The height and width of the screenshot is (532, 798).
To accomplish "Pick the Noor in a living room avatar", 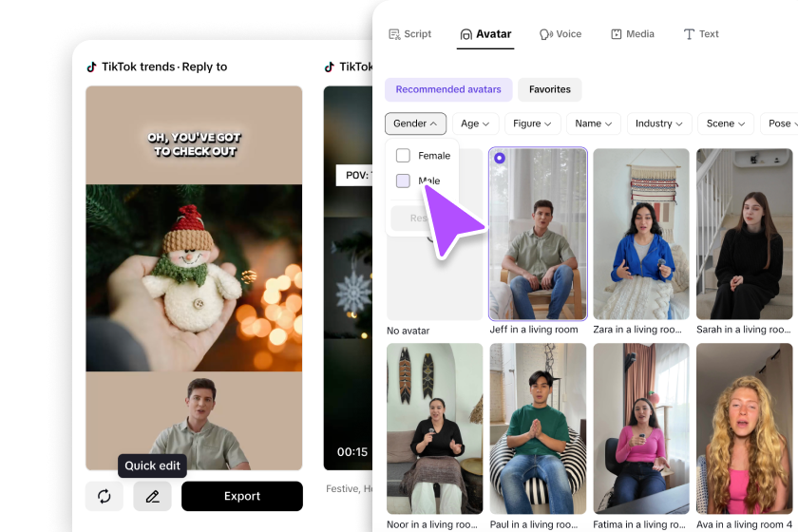I will pyautogui.click(x=435, y=428).
